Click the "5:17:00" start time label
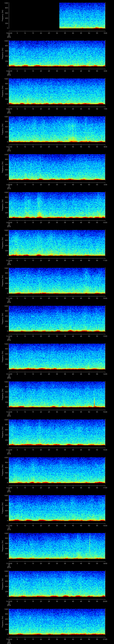Screen dimensions: 114x644 point(9,525)
